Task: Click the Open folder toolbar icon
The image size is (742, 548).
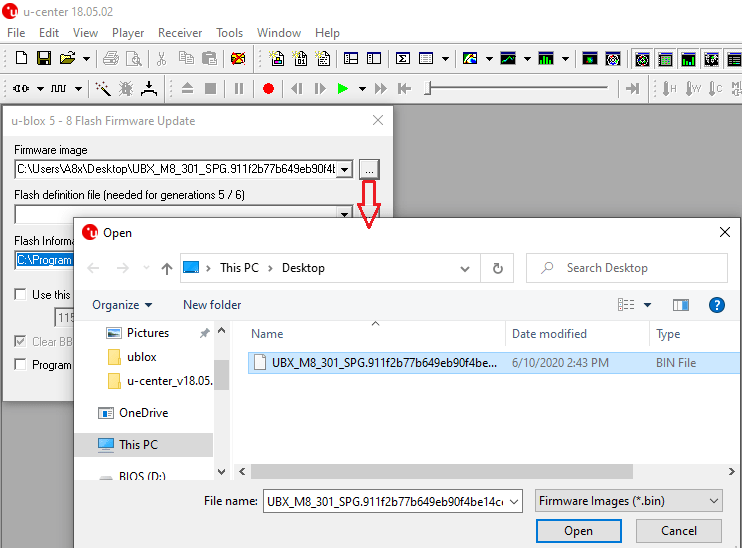Action: tap(67, 58)
